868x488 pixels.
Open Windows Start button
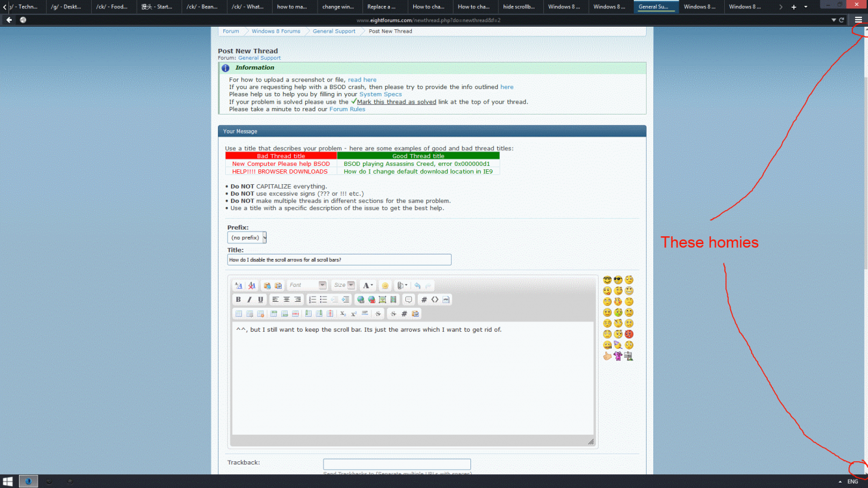9,481
